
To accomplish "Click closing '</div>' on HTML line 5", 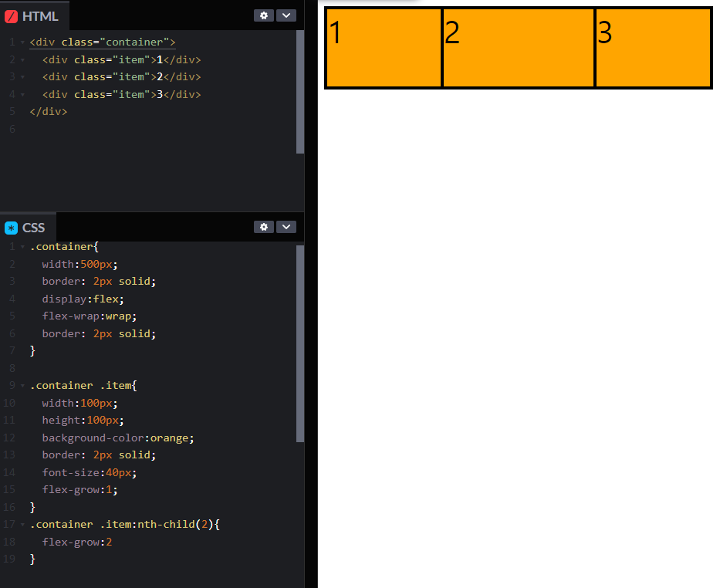I will [48, 112].
